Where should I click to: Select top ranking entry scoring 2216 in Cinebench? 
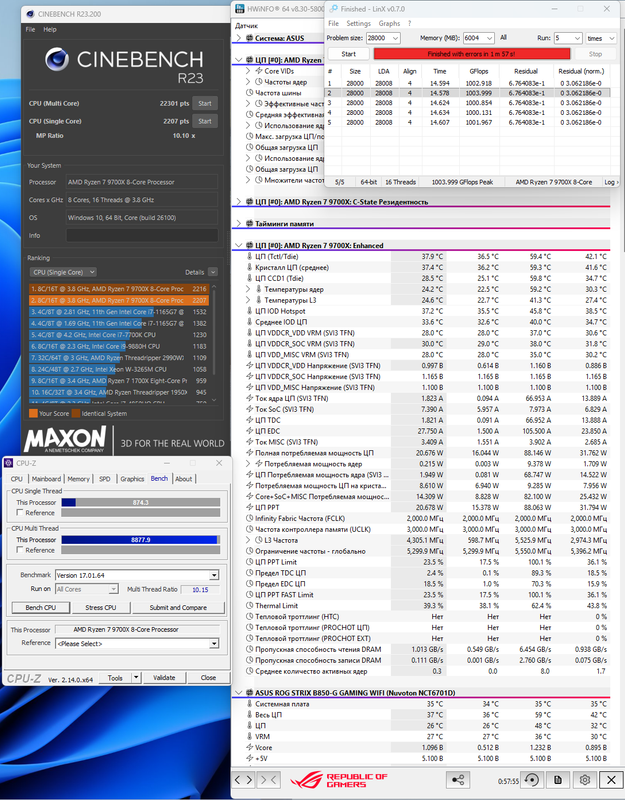[x=119, y=288]
